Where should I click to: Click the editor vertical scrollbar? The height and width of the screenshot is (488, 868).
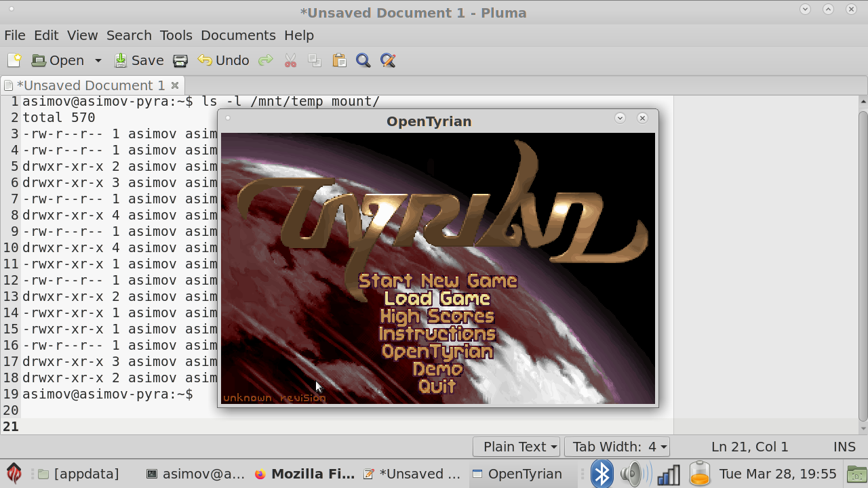tap(863, 264)
